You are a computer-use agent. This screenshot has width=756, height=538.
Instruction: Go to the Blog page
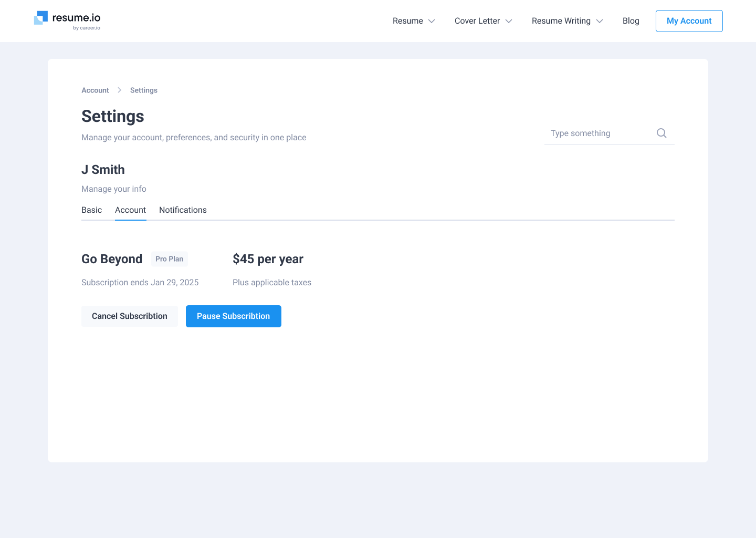coord(631,21)
